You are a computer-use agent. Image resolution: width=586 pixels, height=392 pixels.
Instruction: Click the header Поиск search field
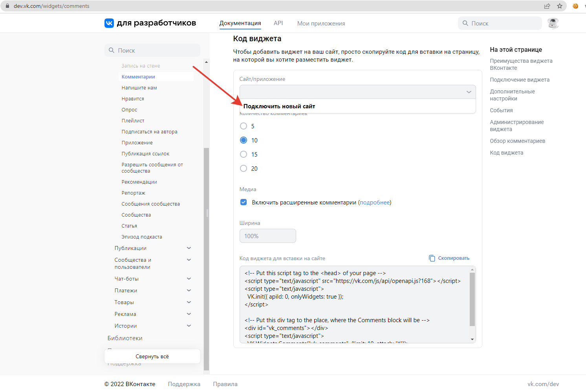click(500, 23)
